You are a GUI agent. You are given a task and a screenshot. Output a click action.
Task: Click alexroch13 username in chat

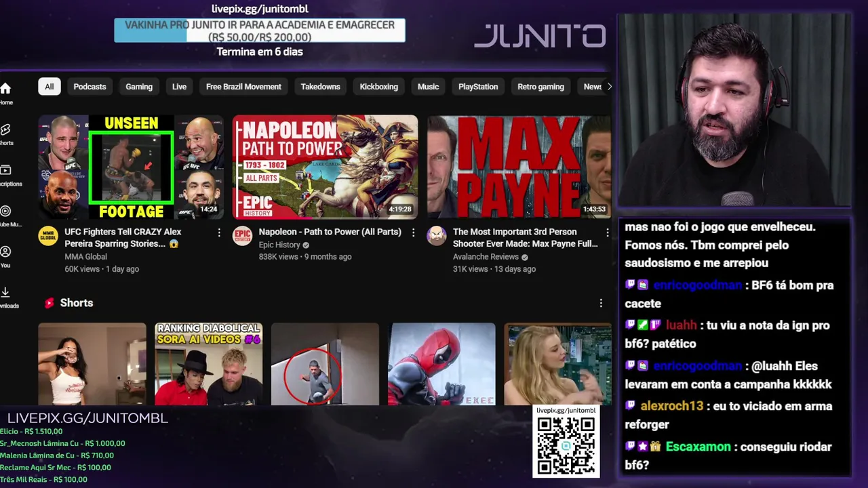[672, 406]
